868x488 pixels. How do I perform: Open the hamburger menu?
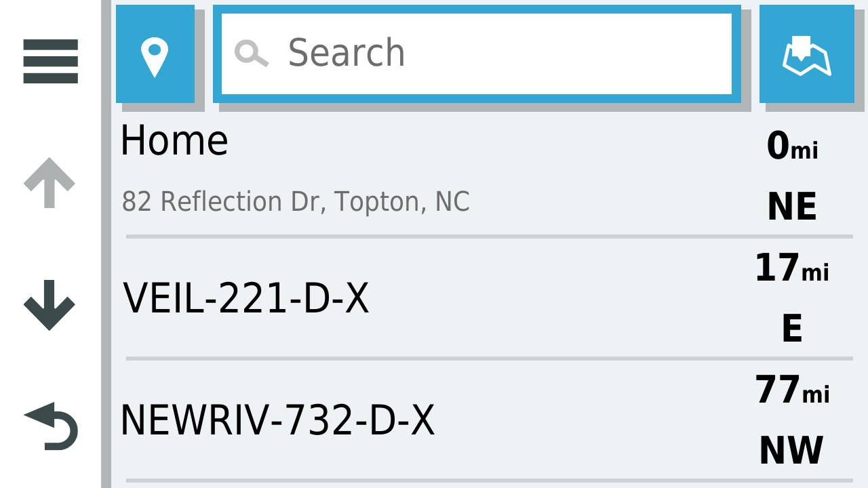[50, 61]
